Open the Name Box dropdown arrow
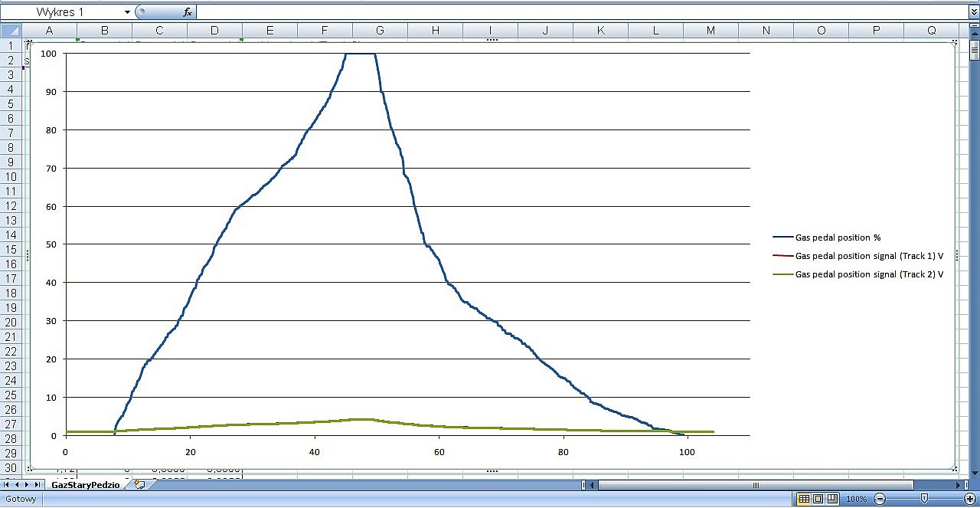Image resolution: width=980 pixels, height=508 pixels. 127,12
